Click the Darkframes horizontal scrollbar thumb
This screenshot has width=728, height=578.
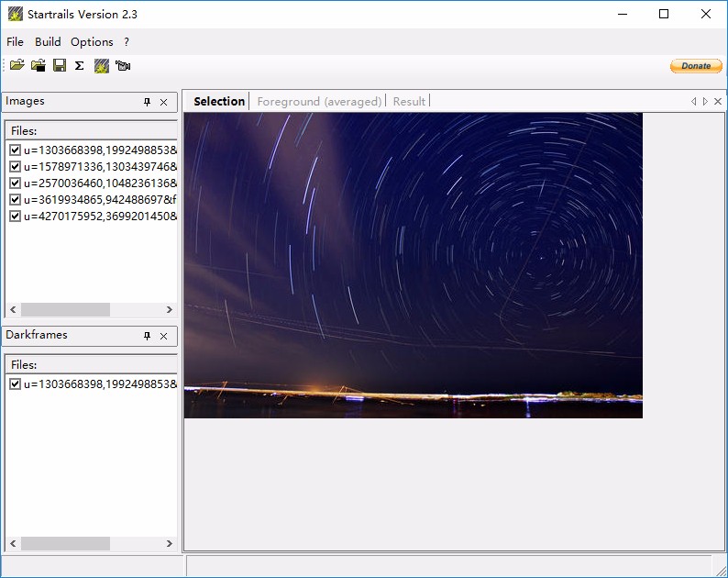tap(65, 543)
